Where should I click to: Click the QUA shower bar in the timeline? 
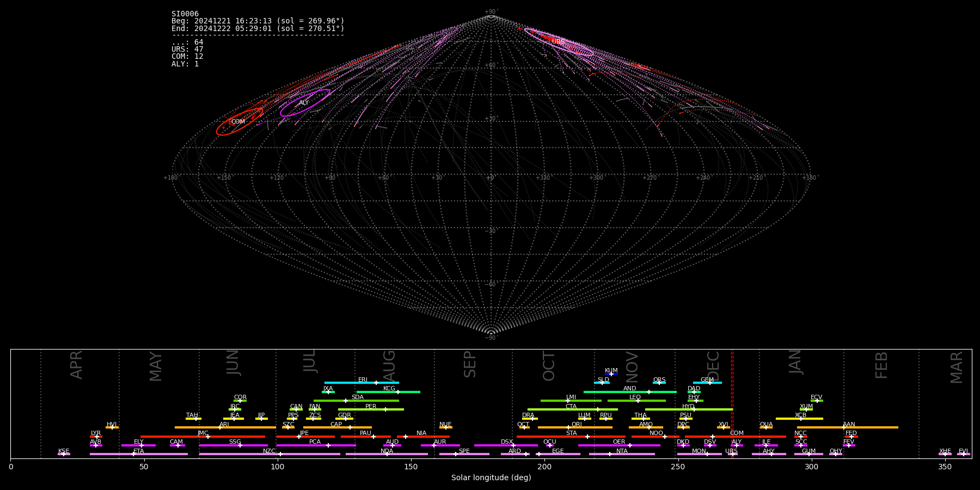(x=766, y=427)
